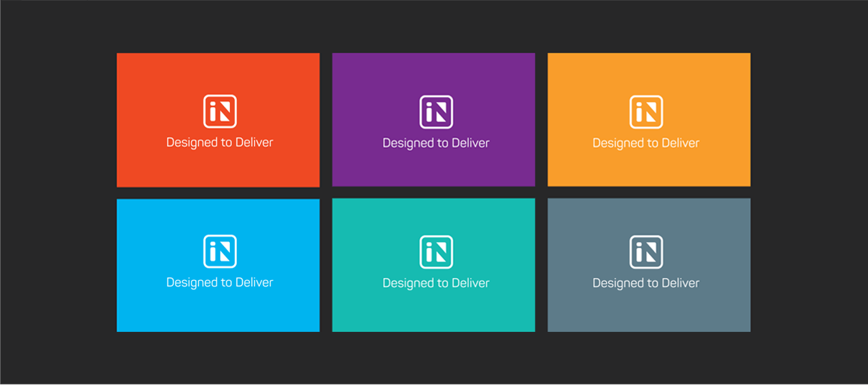
Task: Click "Designed to Deliver" on the teal card
Action: coord(436,283)
